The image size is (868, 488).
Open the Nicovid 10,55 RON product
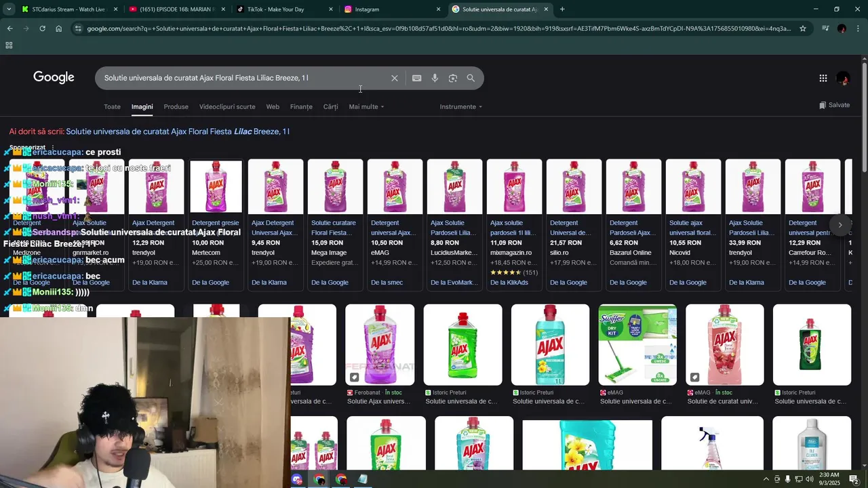(x=693, y=224)
